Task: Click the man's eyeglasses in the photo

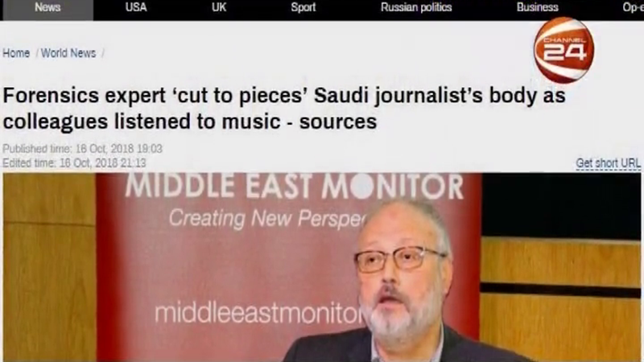Action: (x=398, y=258)
